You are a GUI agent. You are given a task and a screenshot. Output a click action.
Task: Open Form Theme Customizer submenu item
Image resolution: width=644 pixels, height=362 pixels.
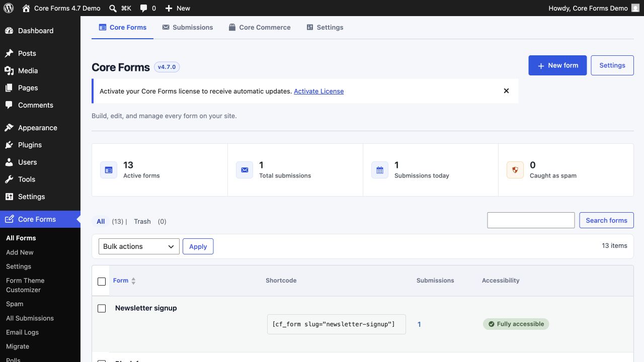point(25,285)
